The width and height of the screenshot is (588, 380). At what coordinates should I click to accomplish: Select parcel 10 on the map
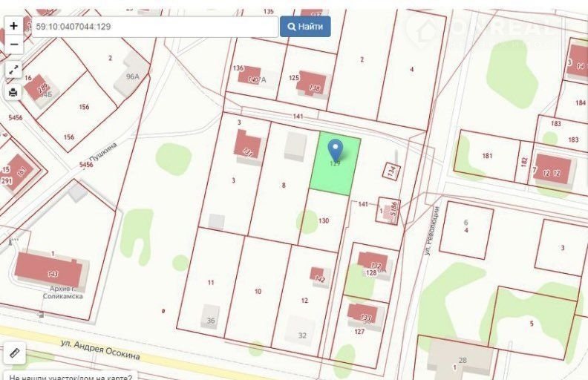click(x=258, y=291)
